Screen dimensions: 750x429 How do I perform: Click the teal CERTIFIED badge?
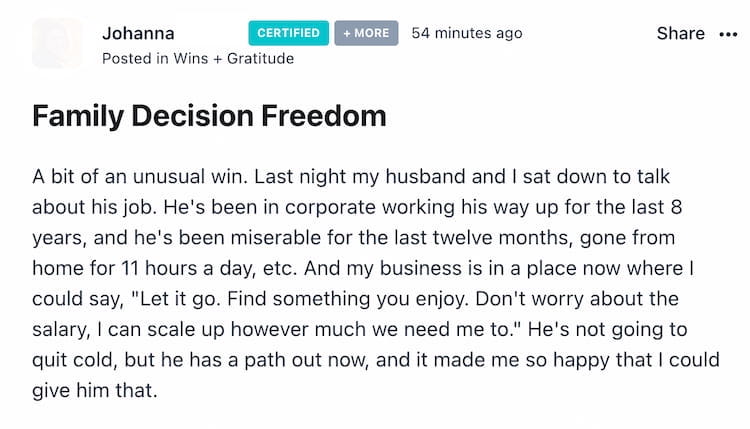tap(288, 33)
